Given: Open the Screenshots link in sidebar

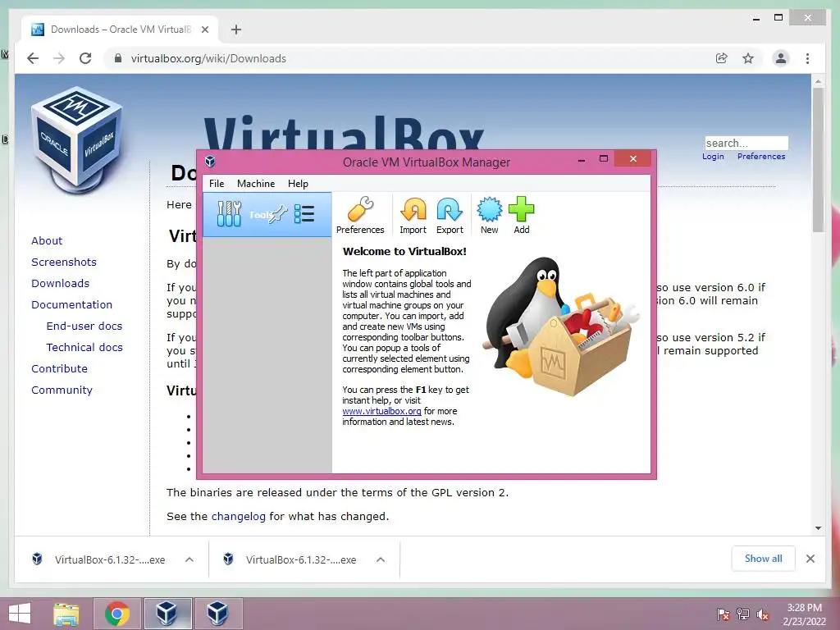Looking at the screenshot, I should tap(64, 262).
